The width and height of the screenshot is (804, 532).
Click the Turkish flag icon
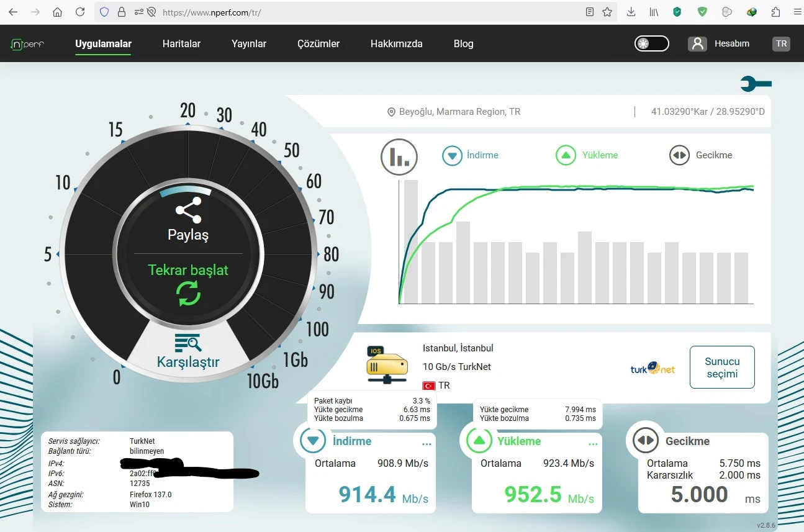pos(428,385)
